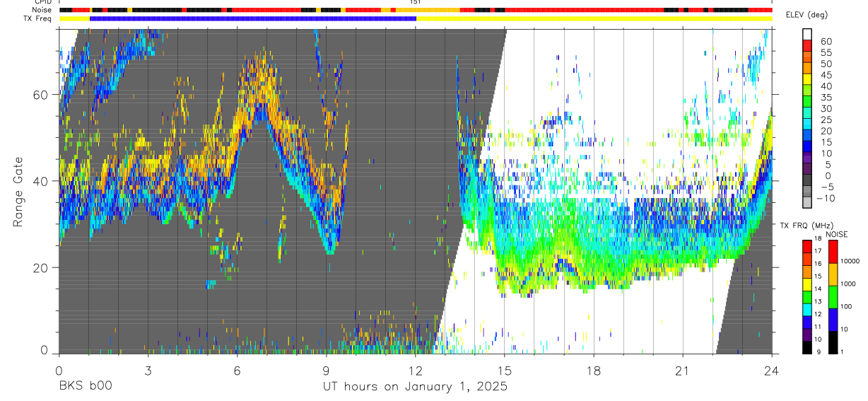Image resolution: width=868 pixels, height=401 pixels.
Task: Click the "14" label on TX FRQ legend
Action: click(x=819, y=289)
